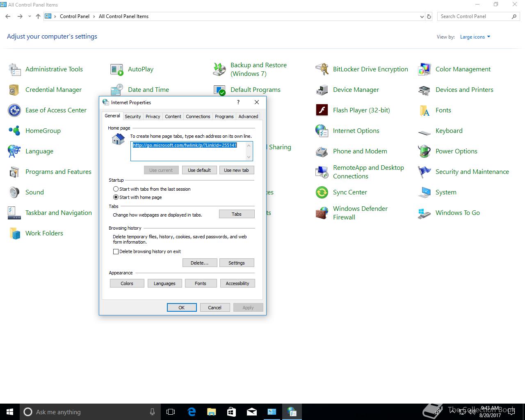Open Credential Manager icon
Screen dimensions: 525x420
(15, 90)
